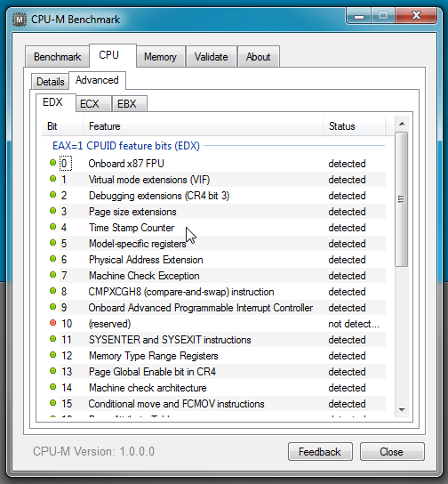The image size is (448, 484).
Task: Select the Advanced sub-tab
Action: [x=97, y=80]
